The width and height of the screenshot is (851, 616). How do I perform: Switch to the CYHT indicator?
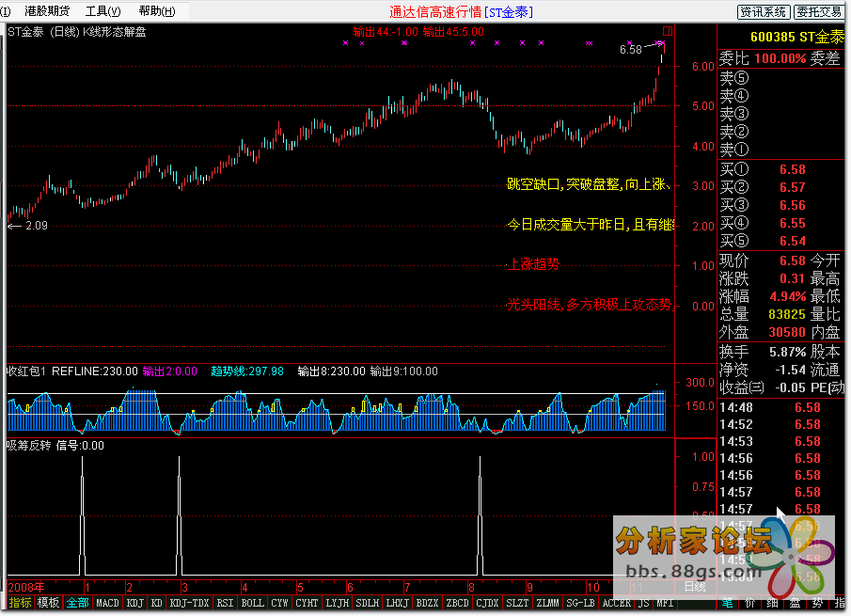[307, 603]
